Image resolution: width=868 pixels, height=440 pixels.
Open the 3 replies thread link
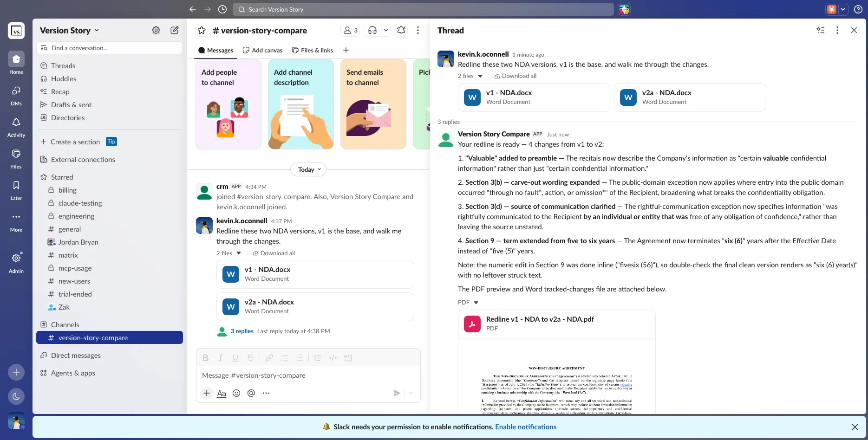242,331
